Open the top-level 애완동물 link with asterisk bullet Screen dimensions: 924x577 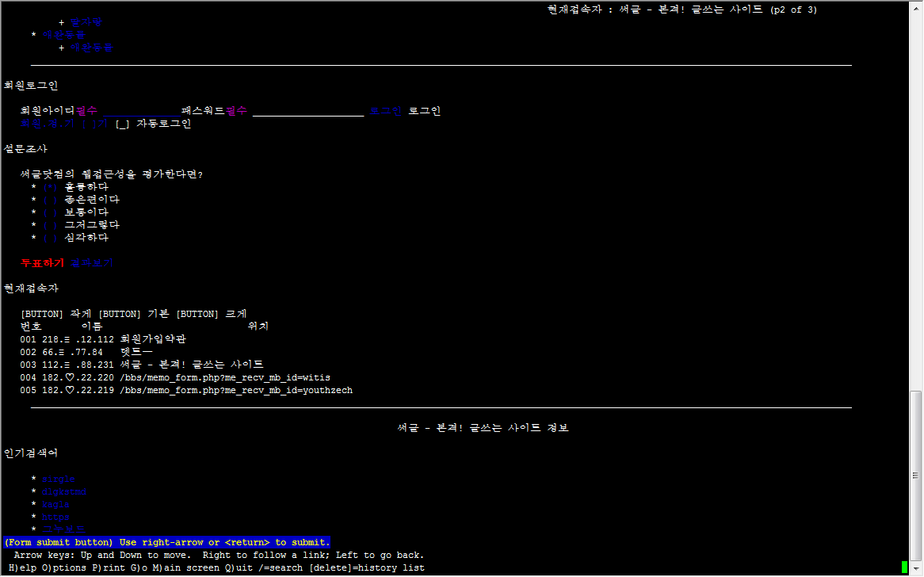pyautogui.click(x=63, y=35)
